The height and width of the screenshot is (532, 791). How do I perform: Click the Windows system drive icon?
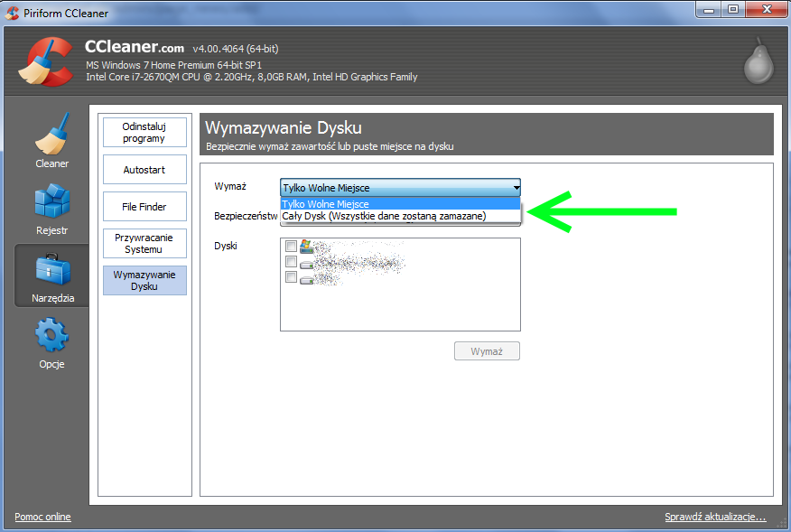306,247
